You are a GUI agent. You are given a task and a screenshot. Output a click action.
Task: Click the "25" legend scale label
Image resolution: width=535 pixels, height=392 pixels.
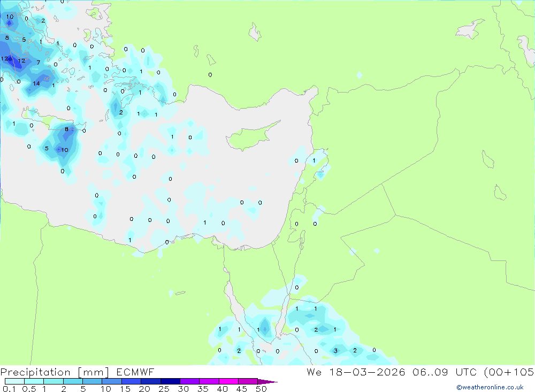point(164,389)
